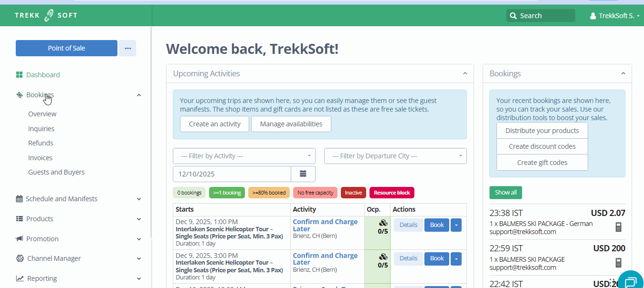Click the TrekkSoft boot logo
Viewport: 644px width, 288px height.
(x=49, y=15)
